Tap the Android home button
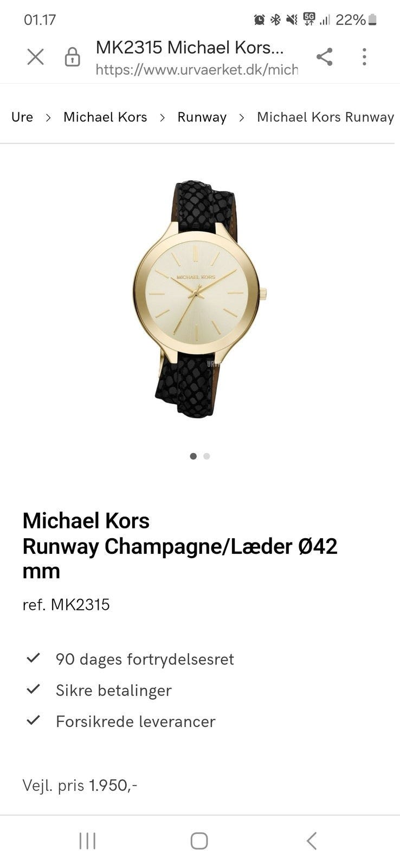Image resolution: width=400 pixels, height=868 pixels. coord(199,841)
